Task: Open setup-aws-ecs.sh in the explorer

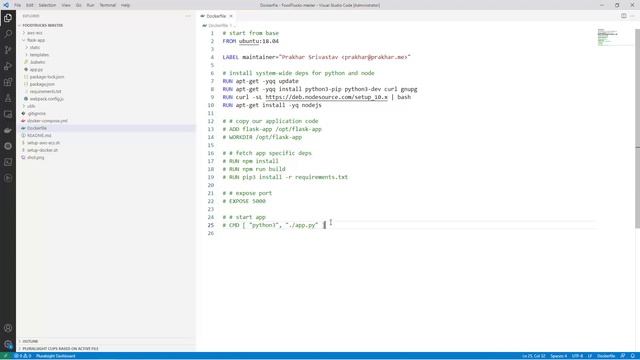Action: [x=43, y=143]
